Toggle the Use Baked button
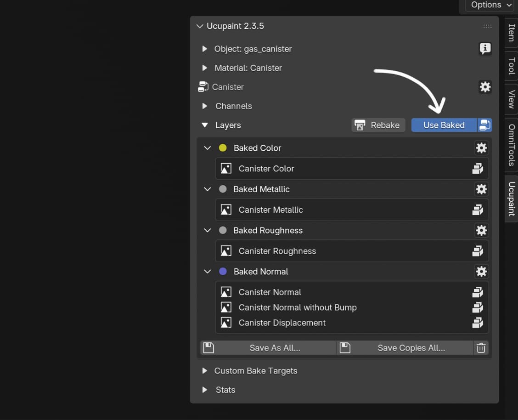518x420 pixels. [444, 125]
